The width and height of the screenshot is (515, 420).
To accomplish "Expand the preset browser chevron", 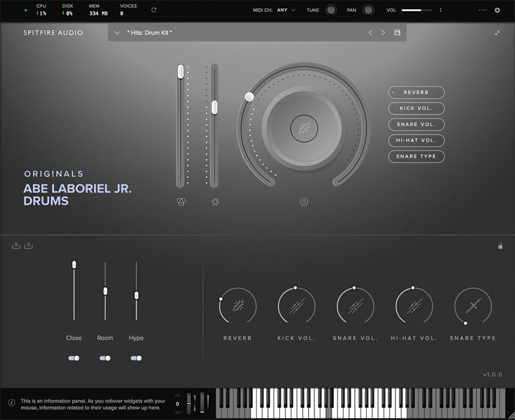I will point(117,33).
